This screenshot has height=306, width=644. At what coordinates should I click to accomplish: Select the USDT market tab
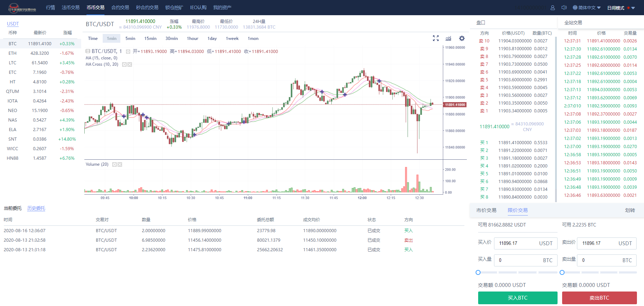(13, 24)
